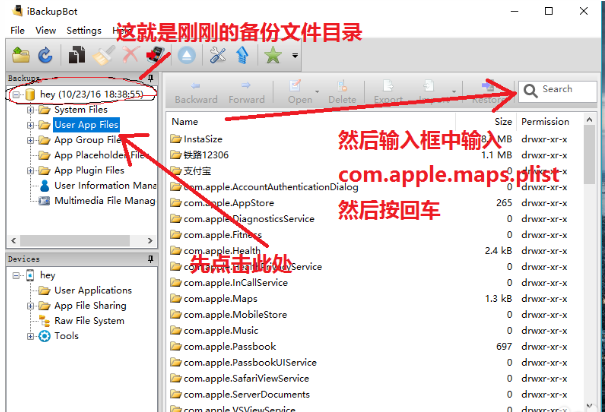The width and height of the screenshot is (605, 412).
Task: Select the 支付宝 folder
Action: click(x=197, y=171)
